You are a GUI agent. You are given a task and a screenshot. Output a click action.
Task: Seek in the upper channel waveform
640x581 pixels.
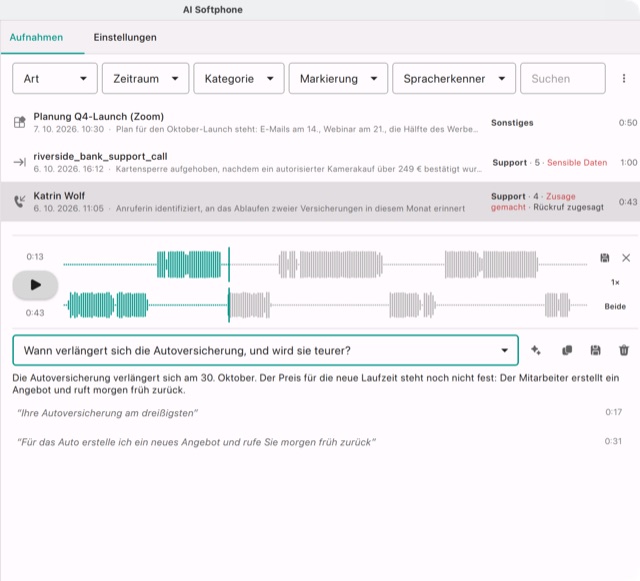click(x=325, y=265)
